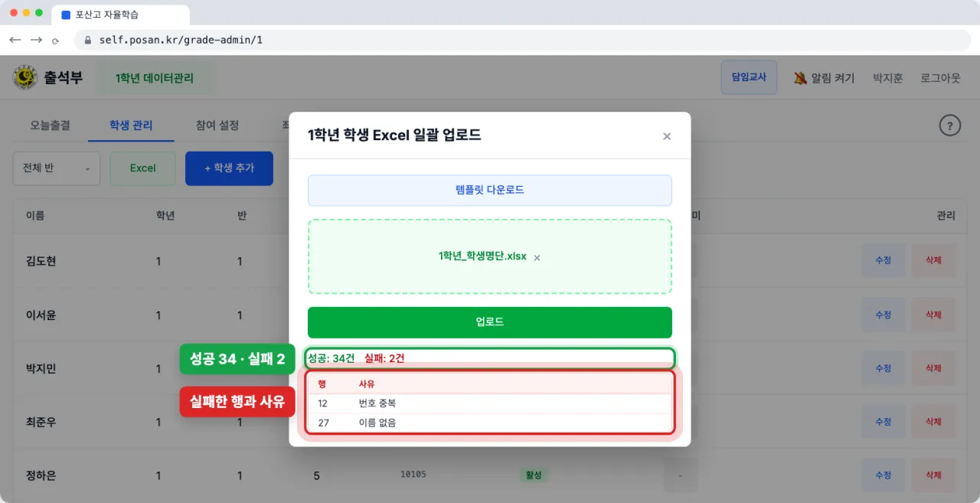This screenshot has height=503, width=980.
Task: Click the green 업로드 button
Action: pos(490,322)
